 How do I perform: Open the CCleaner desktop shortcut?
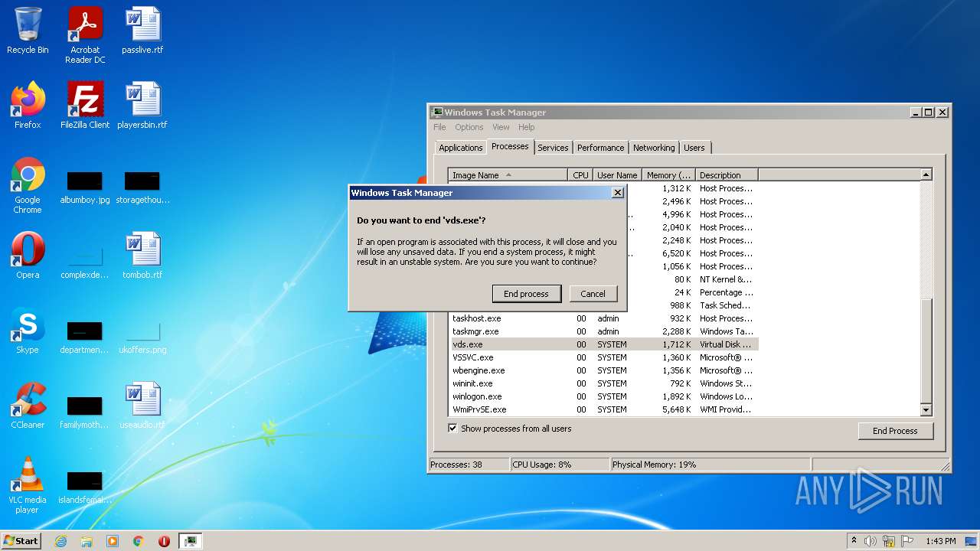click(x=28, y=406)
